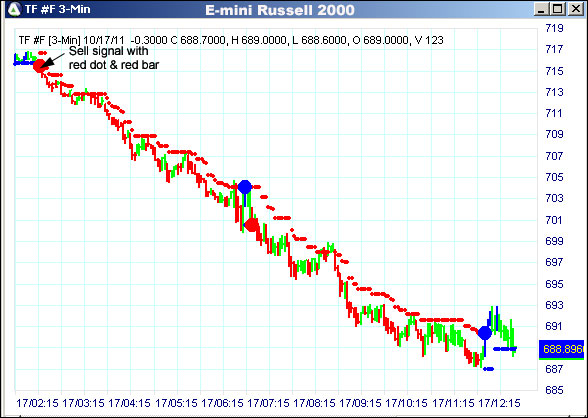Click the 17/02:15 time axis label
The height and width of the screenshot is (418, 588).
(38, 403)
